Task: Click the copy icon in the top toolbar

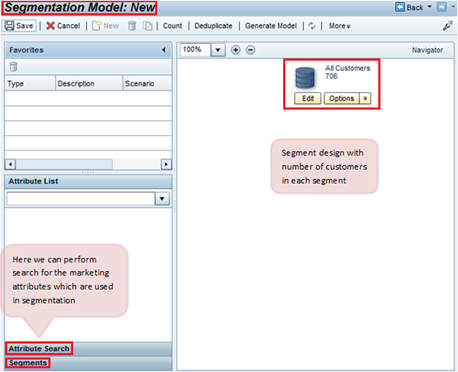Action: [x=147, y=26]
